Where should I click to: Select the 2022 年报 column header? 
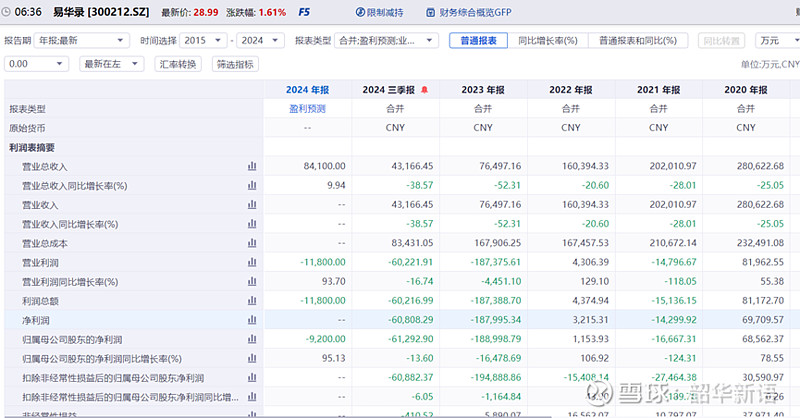click(570, 90)
